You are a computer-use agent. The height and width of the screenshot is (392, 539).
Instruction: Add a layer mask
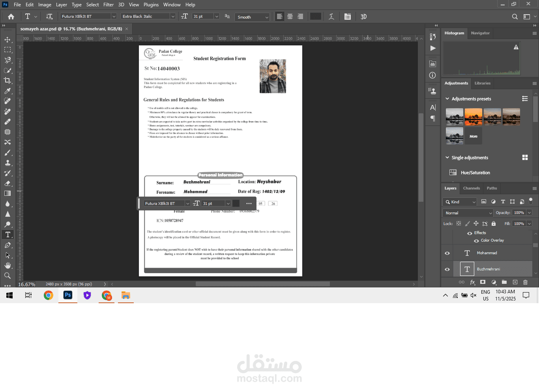click(483, 282)
